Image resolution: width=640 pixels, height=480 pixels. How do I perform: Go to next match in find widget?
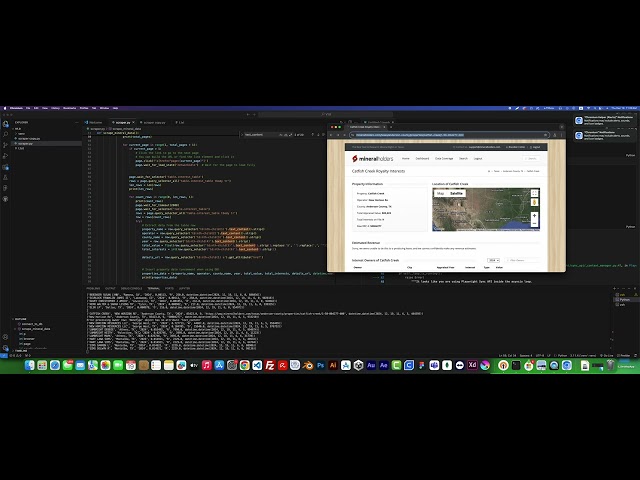318,135
